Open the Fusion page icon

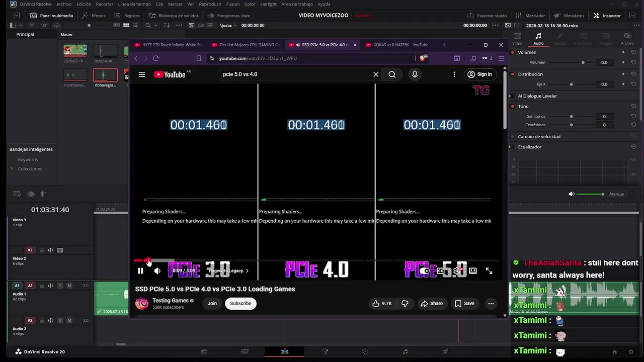[x=325, y=351]
